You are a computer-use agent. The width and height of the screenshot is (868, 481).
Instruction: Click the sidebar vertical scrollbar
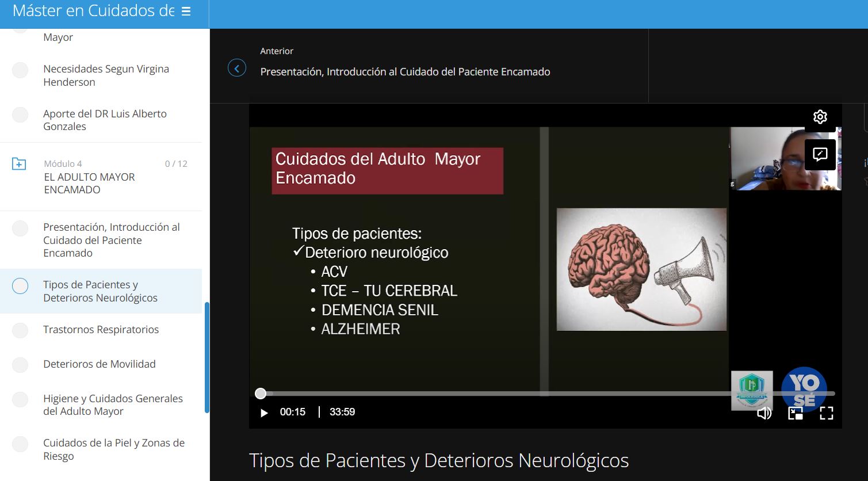[207, 357]
